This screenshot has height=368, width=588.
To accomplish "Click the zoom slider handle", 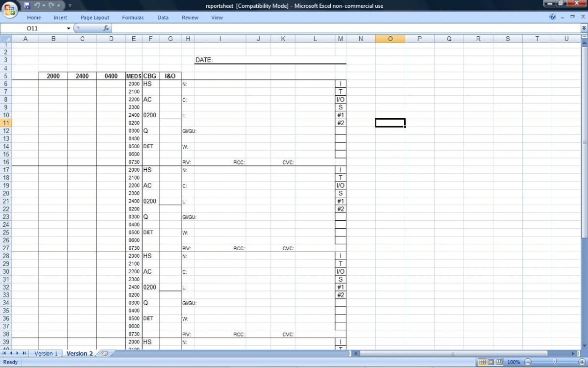I will 554,362.
